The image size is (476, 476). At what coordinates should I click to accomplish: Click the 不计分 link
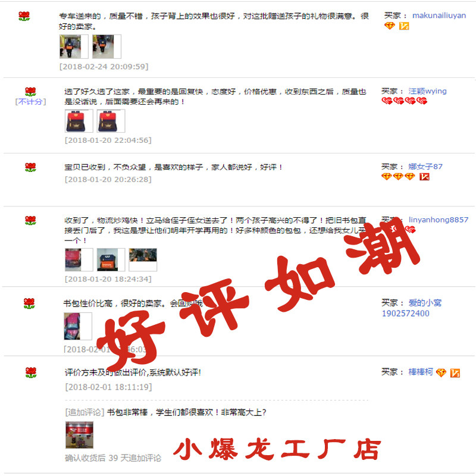[31, 102]
